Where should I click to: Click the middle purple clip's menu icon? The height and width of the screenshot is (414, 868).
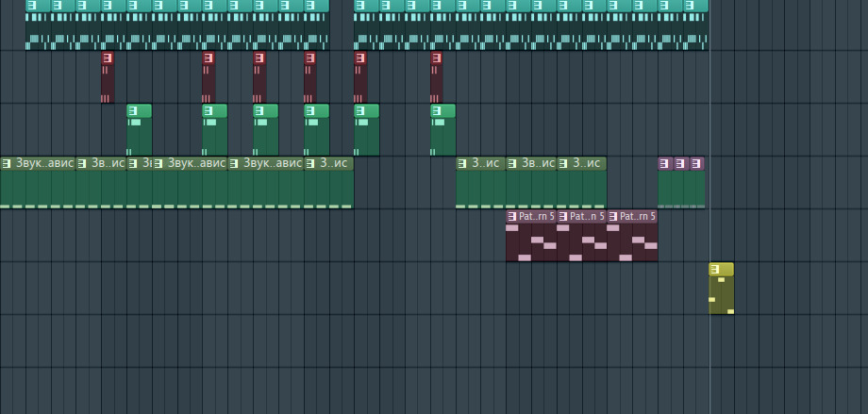pos(680,164)
